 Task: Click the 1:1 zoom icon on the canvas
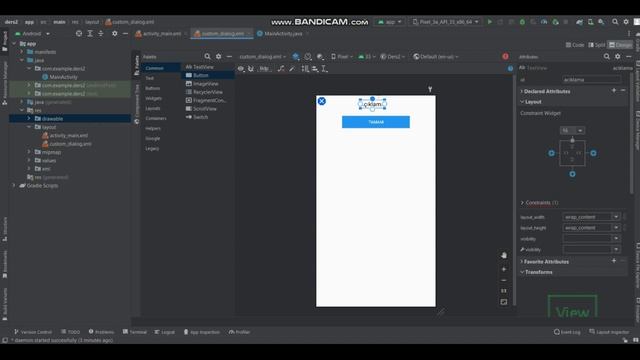(x=504, y=291)
